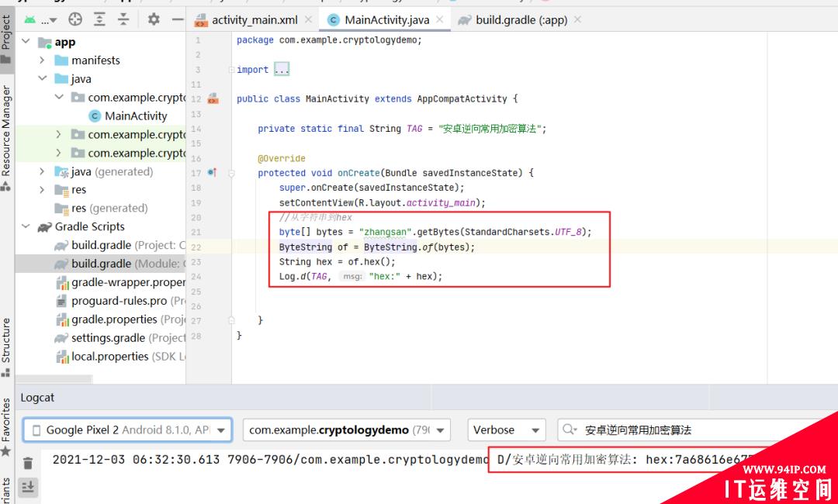Screen dimensions: 838x504
Task: Open the Google Pixel 2 device dropdown
Action: click(x=127, y=430)
